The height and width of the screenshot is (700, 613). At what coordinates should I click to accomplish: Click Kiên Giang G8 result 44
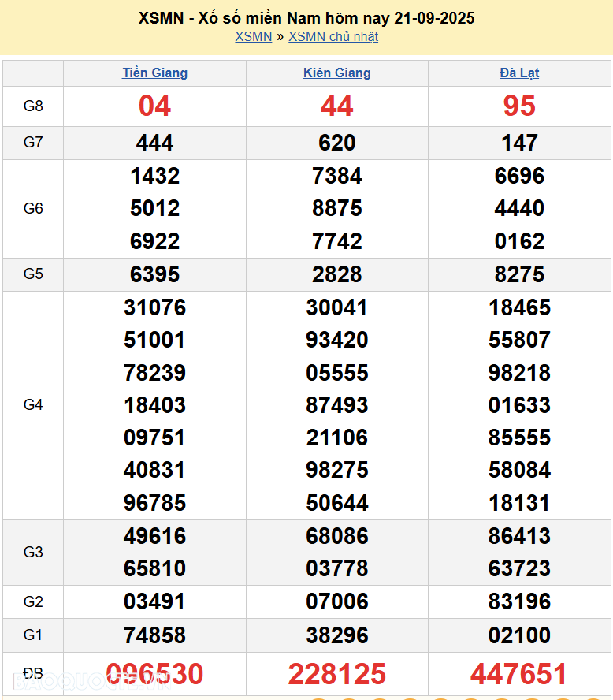[x=336, y=106]
